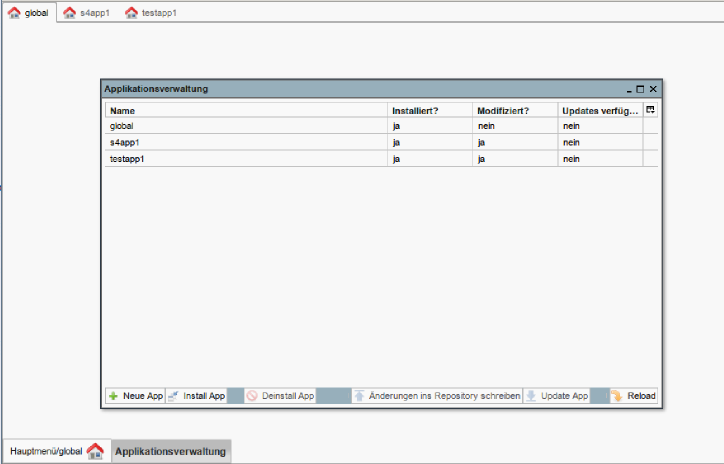
Task: Sort by the Installiert? column header
Action: [x=430, y=110]
